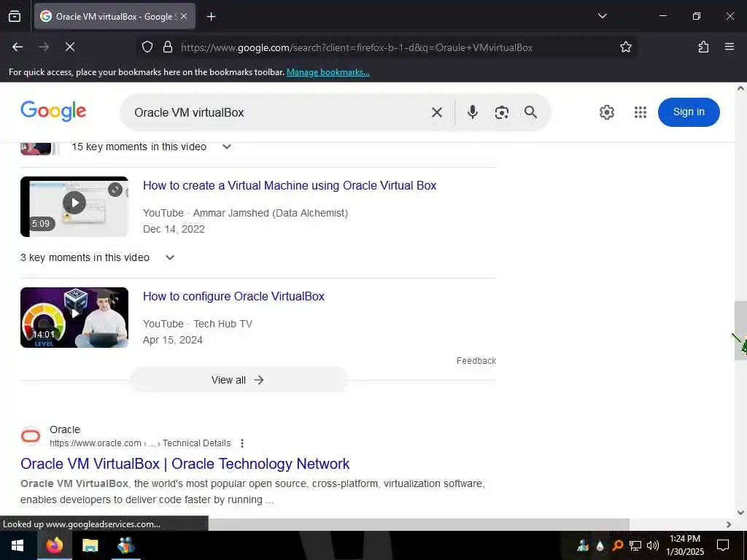Open the Oracle result more options menu
747x560 pixels.
click(242, 443)
